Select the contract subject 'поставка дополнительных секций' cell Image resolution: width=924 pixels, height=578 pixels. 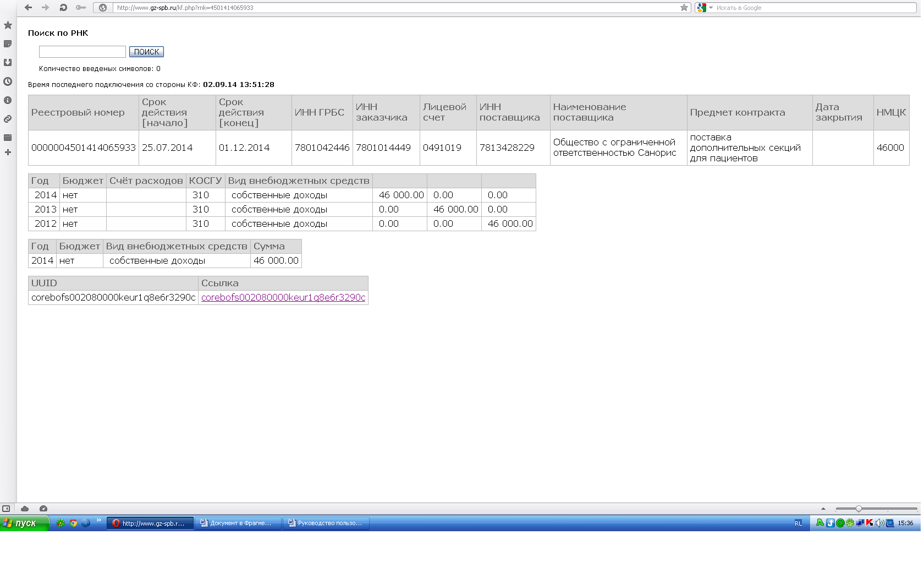(750, 148)
